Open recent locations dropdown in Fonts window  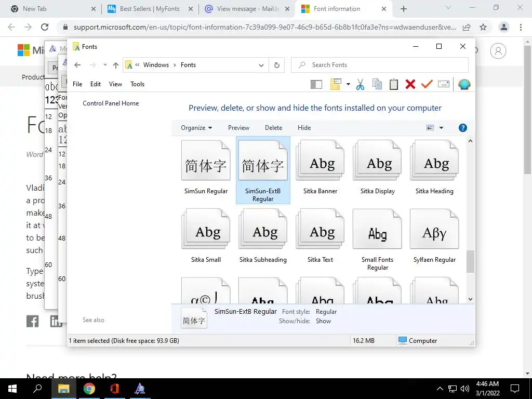(x=105, y=65)
